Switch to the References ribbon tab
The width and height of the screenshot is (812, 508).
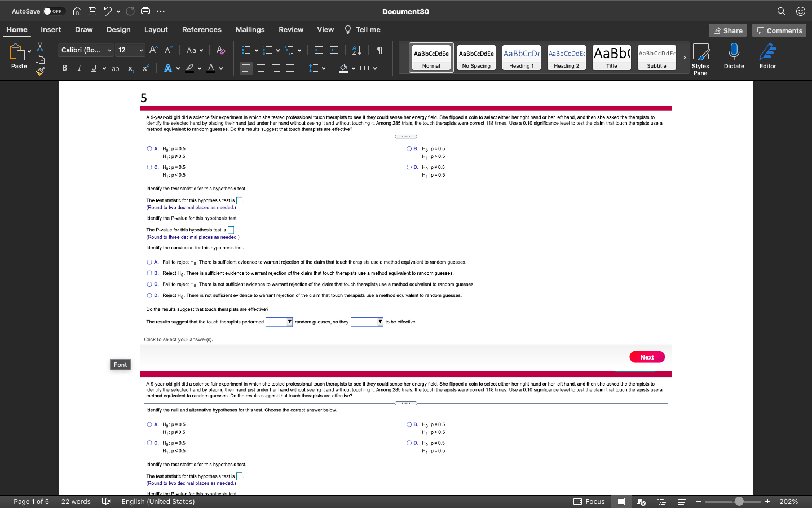201,29
